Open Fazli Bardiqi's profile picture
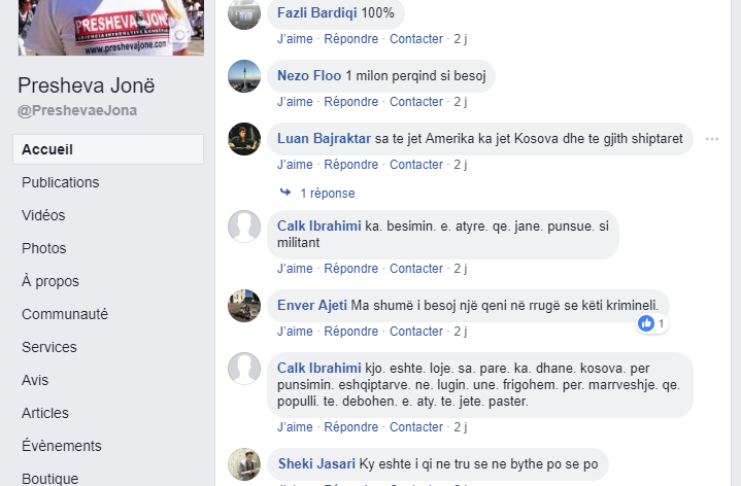Viewport: 741px width, 486px height. (244, 14)
